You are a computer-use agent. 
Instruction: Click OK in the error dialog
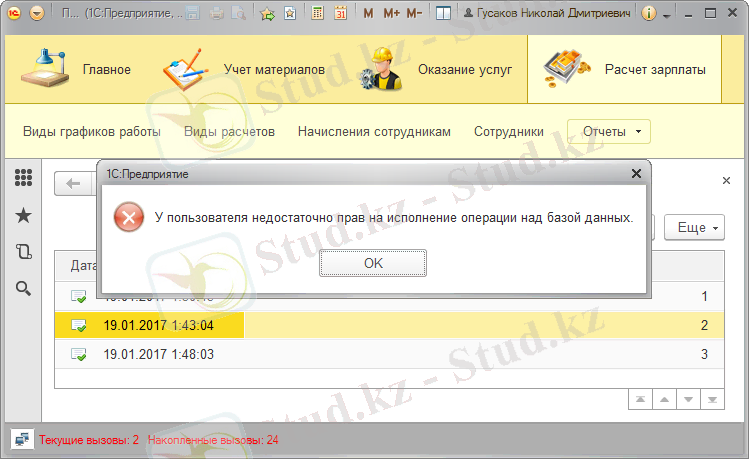pyautogui.click(x=373, y=263)
